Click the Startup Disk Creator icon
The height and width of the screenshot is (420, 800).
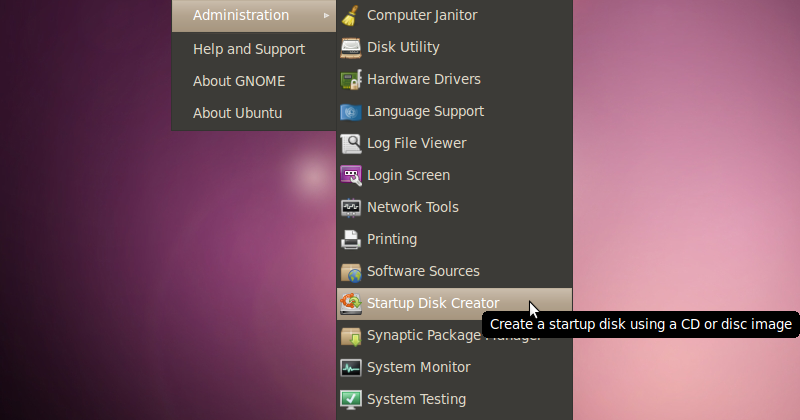[351, 304]
